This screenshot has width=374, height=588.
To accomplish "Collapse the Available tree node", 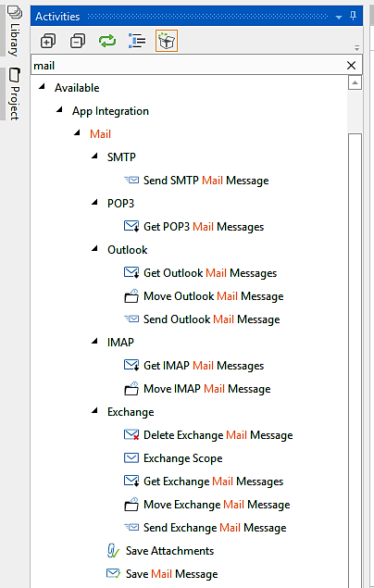I will coord(42,87).
